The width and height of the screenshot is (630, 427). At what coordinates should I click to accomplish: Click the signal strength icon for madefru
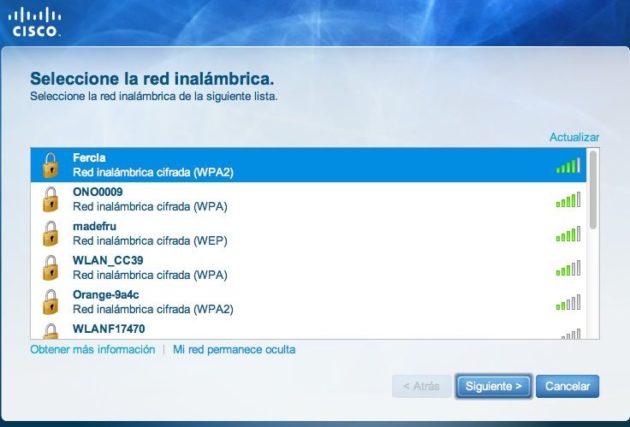pyautogui.click(x=567, y=234)
